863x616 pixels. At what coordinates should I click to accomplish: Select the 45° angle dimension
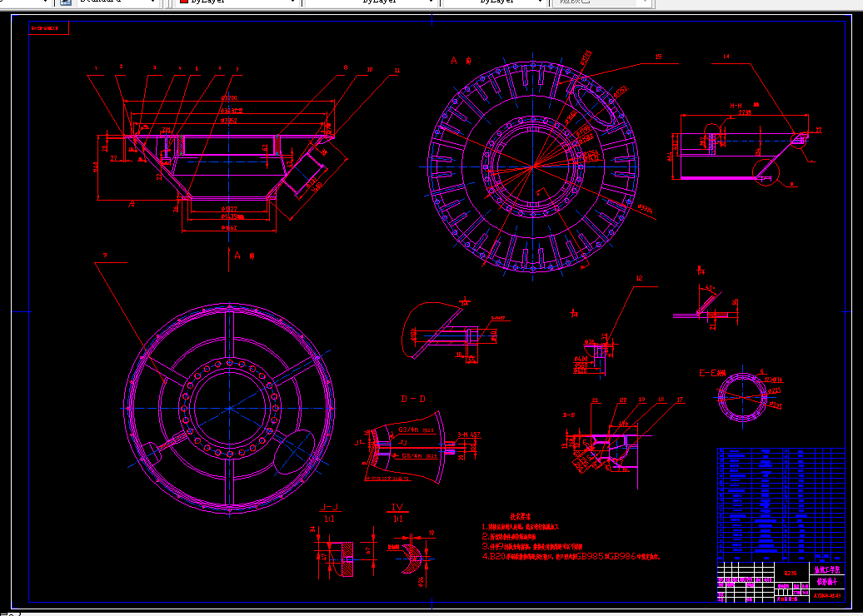710,288
